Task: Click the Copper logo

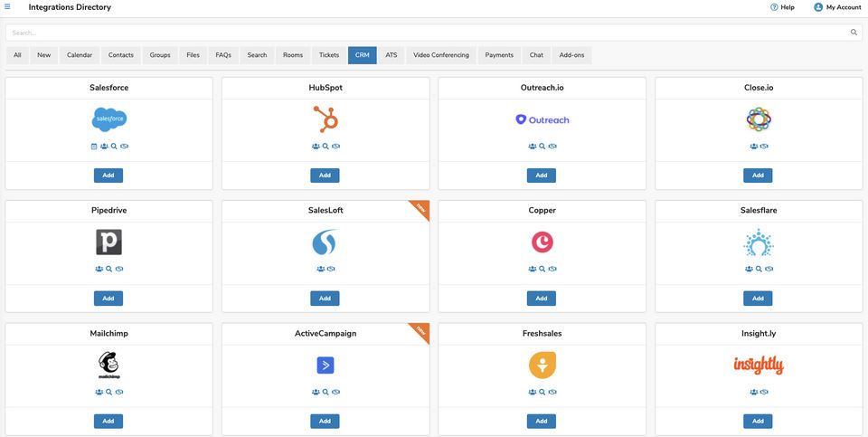Action: [542, 242]
